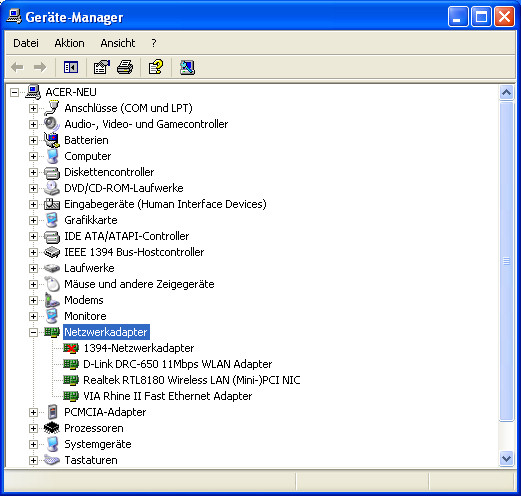Open the Properties toolbar icon
Image resolution: width=521 pixels, height=496 pixels.
102,67
